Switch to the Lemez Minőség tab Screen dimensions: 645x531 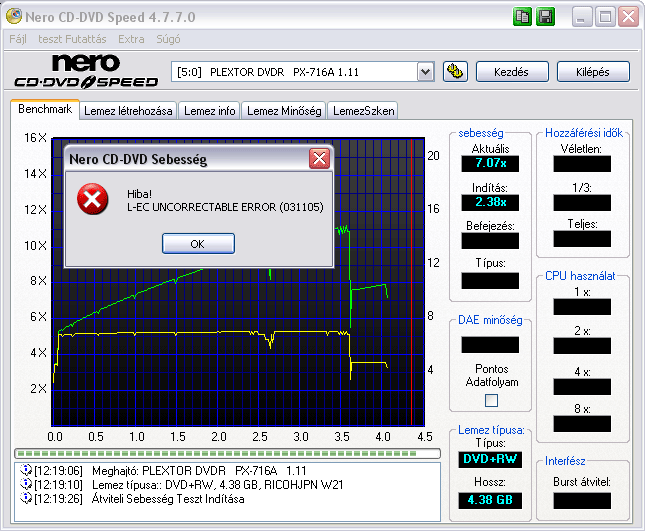point(284,111)
